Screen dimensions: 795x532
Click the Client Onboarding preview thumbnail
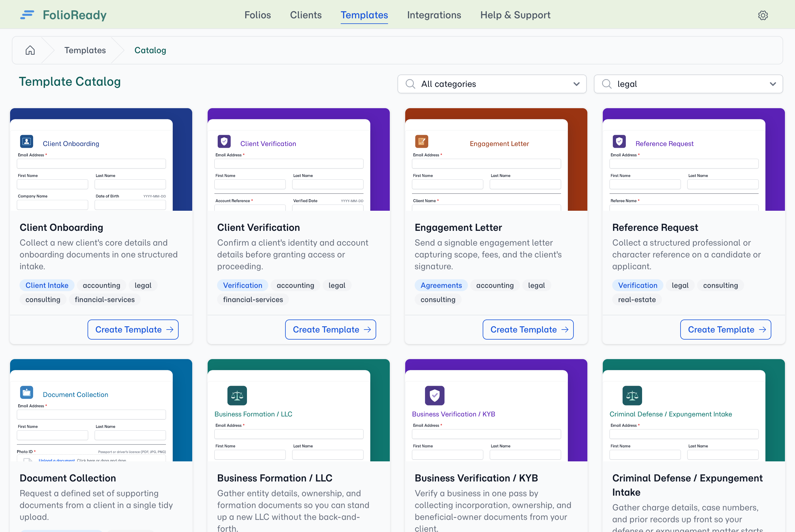[101, 160]
